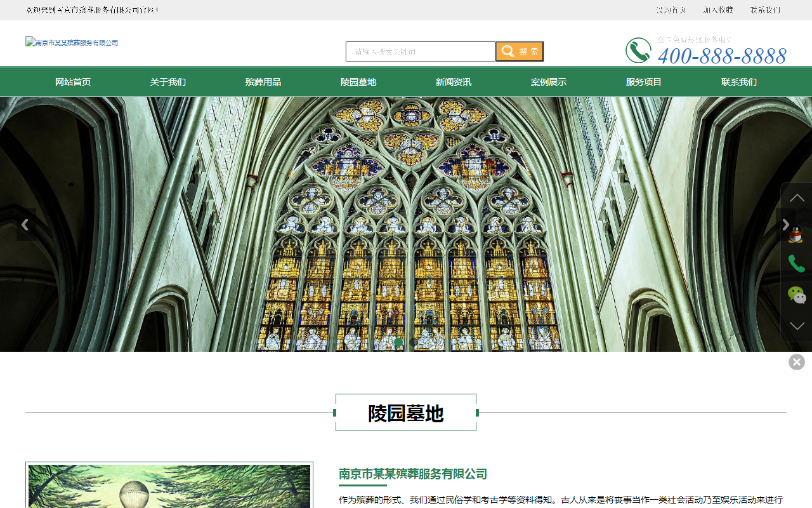Focus the search keyword input field

pyautogui.click(x=421, y=51)
